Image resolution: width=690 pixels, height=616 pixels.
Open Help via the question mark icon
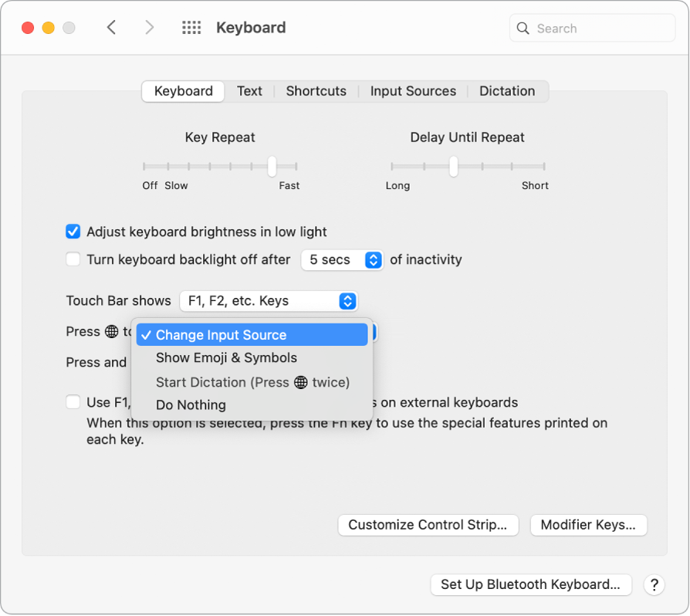point(654,585)
